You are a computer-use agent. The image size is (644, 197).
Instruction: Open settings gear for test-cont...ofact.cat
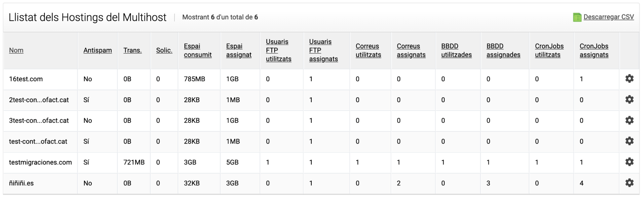(629, 141)
